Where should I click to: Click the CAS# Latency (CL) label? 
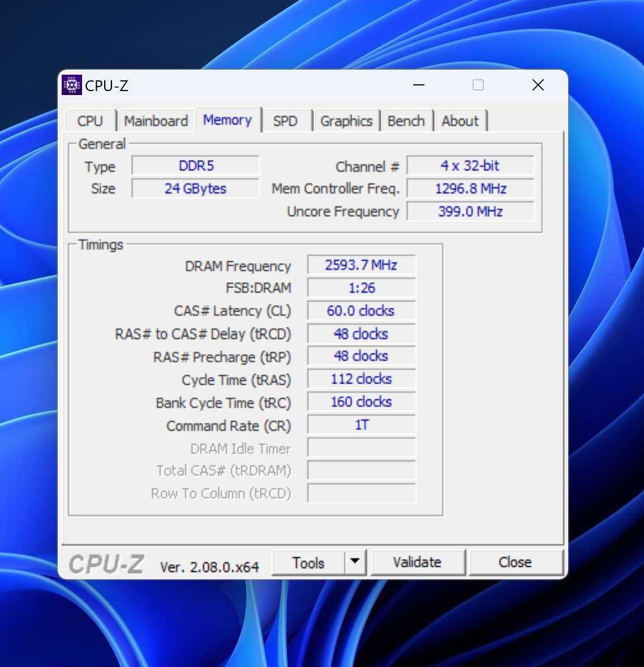point(233,311)
